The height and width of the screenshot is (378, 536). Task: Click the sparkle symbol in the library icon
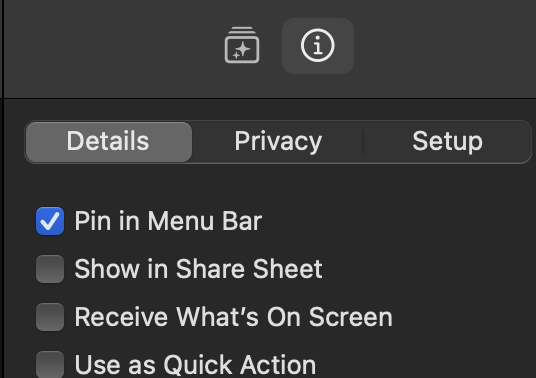coord(242,51)
